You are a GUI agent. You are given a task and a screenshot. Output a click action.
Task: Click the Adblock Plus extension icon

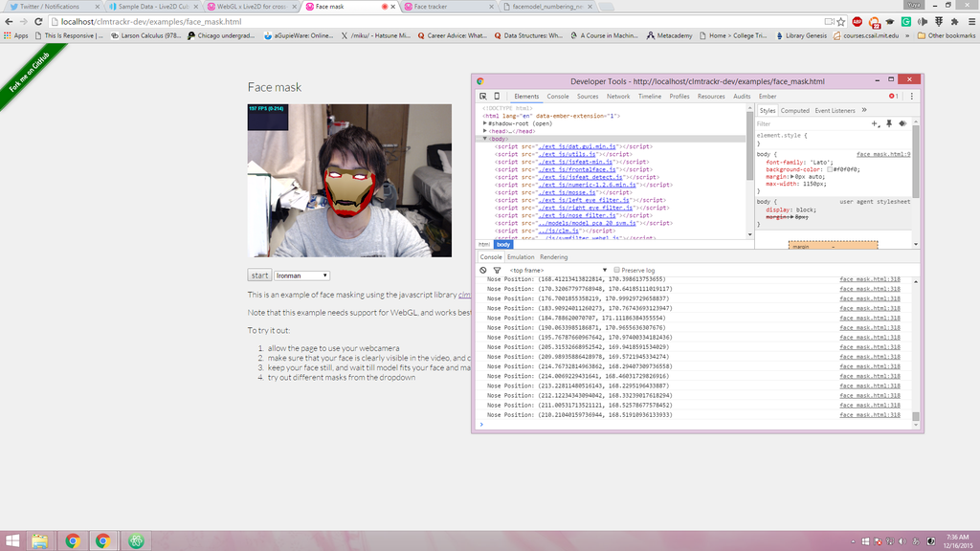857,21
